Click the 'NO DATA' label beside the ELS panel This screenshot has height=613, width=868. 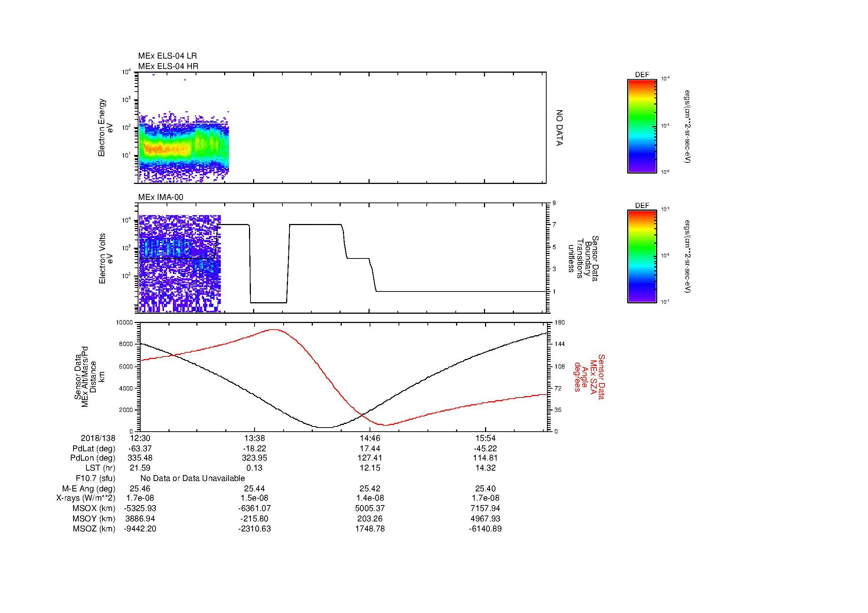tap(560, 128)
